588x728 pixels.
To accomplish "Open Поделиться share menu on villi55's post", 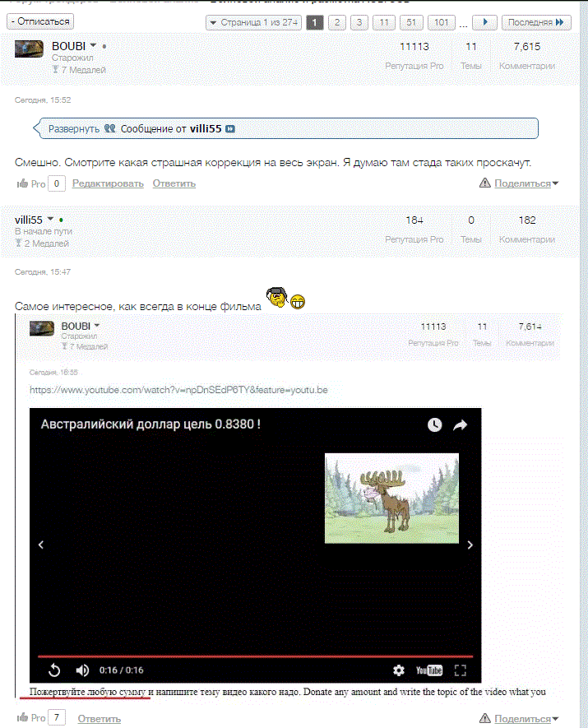I will tap(526, 718).
